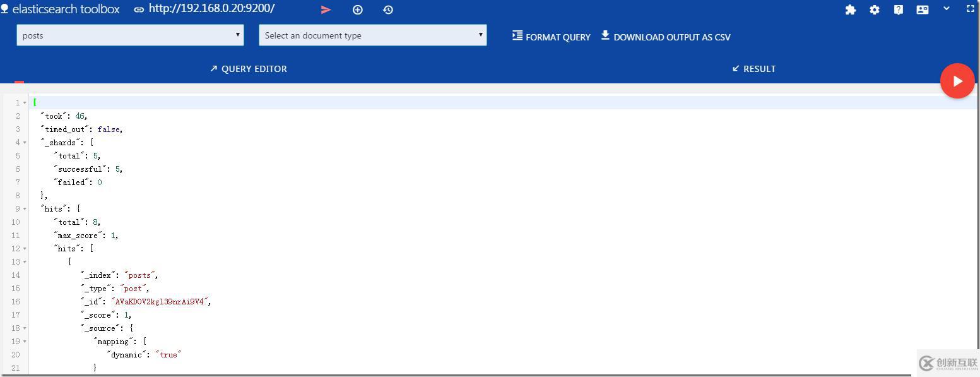Image resolution: width=980 pixels, height=377 pixels.
Task: Expand the chevron-down menu in header
Action: 947,9
